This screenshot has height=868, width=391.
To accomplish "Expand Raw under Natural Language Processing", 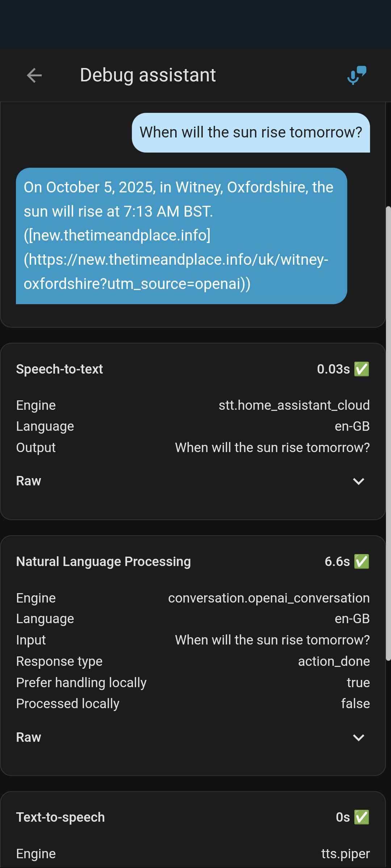I will coord(358,737).
